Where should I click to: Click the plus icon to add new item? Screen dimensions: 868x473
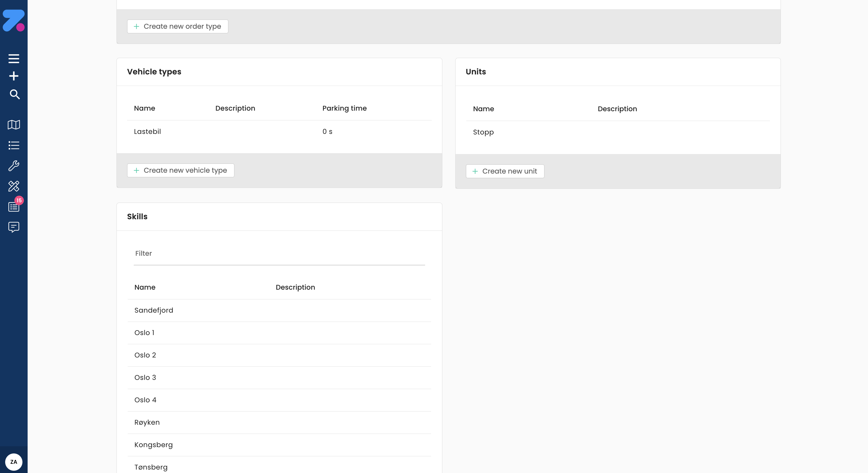14,76
